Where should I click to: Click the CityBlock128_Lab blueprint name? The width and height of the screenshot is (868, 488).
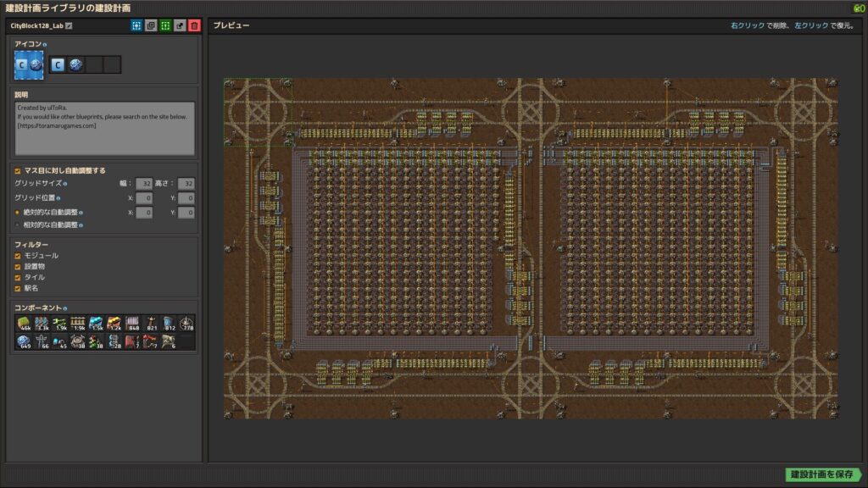click(x=36, y=25)
